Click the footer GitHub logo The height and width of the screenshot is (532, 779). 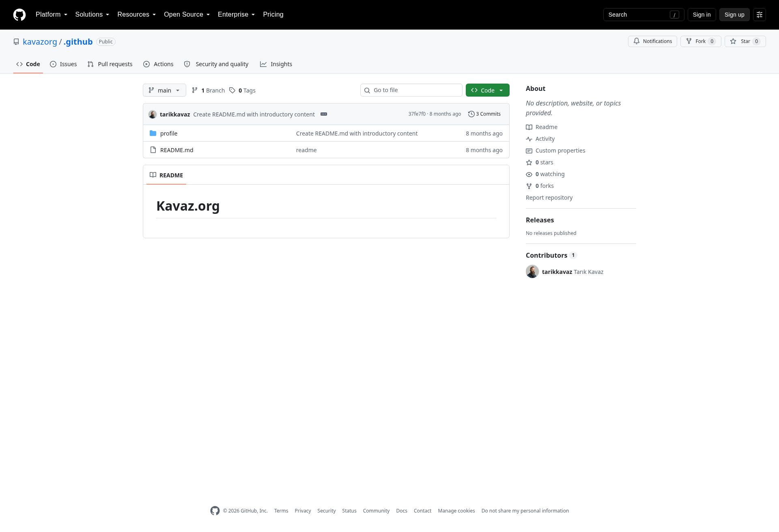point(215,511)
